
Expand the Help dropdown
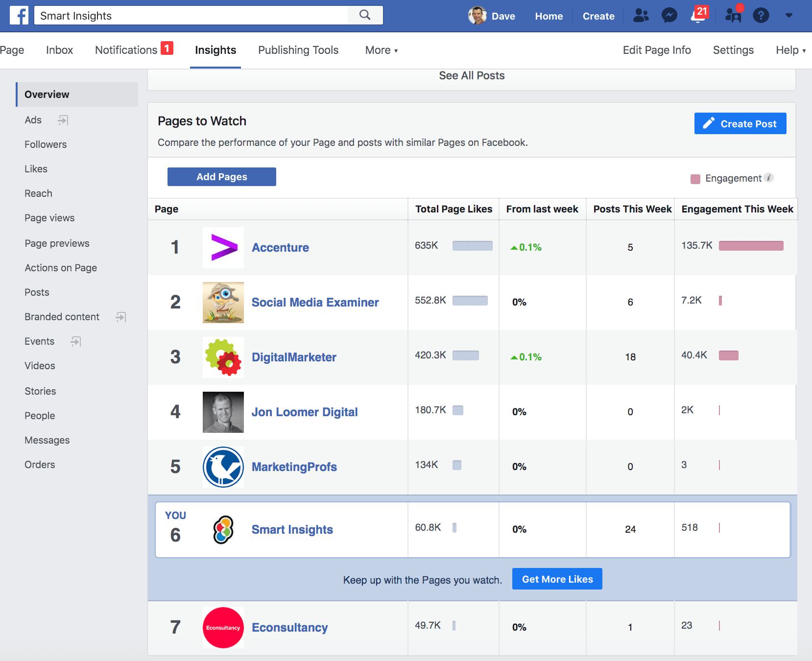click(790, 50)
